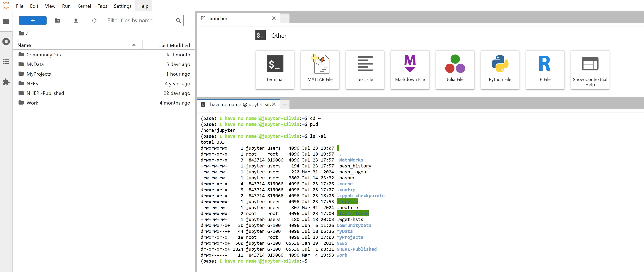Open the Kernel menu
The image size is (644, 272).
click(x=84, y=6)
